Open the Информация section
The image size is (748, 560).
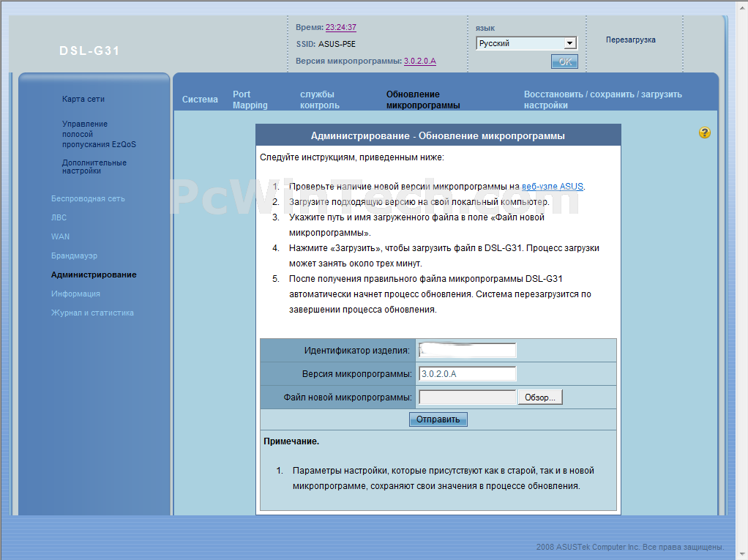click(75, 294)
